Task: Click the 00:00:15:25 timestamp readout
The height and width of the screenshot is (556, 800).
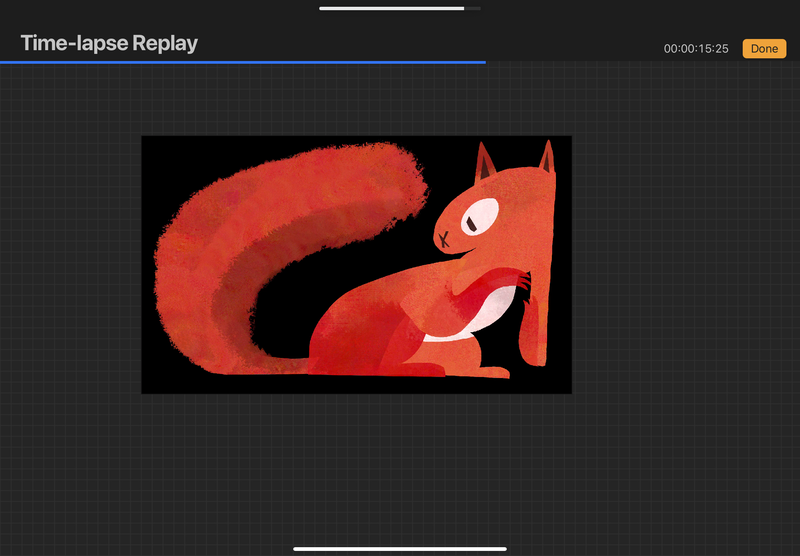Action: (x=695, y=49)
